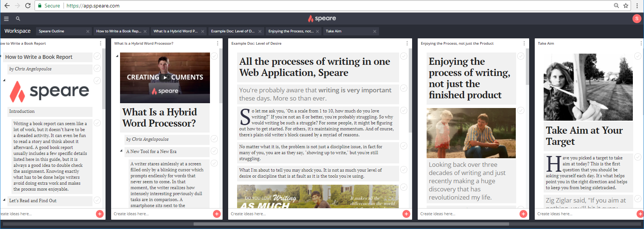This screenshot has height=229, width=644.
Task: Click the Workspace label
Action: click(17, 31)
